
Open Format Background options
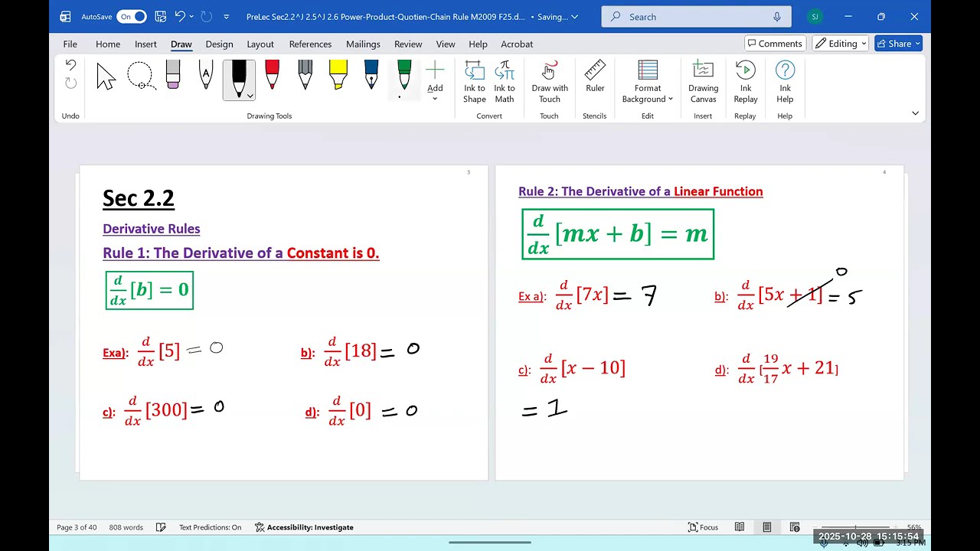[648, 82]
